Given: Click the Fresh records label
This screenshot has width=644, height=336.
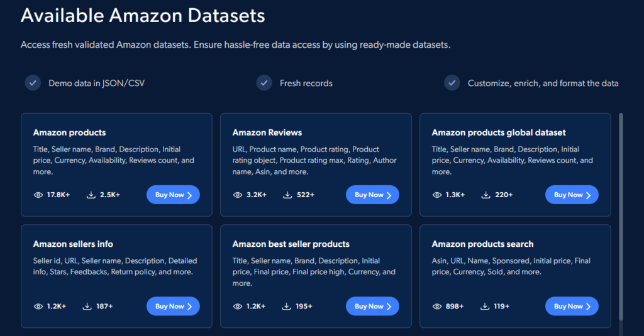Looking at the screenshot, I should tap(306, 84).
